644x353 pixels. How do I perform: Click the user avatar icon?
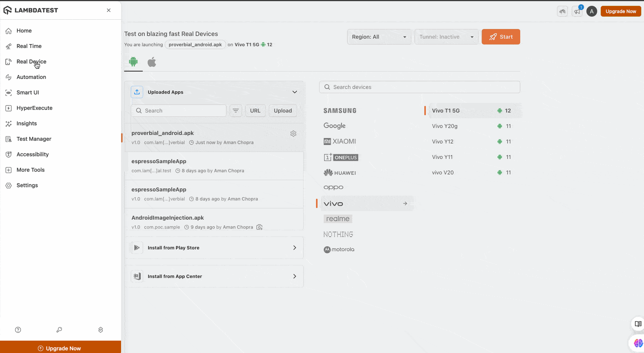coord(591,12)
